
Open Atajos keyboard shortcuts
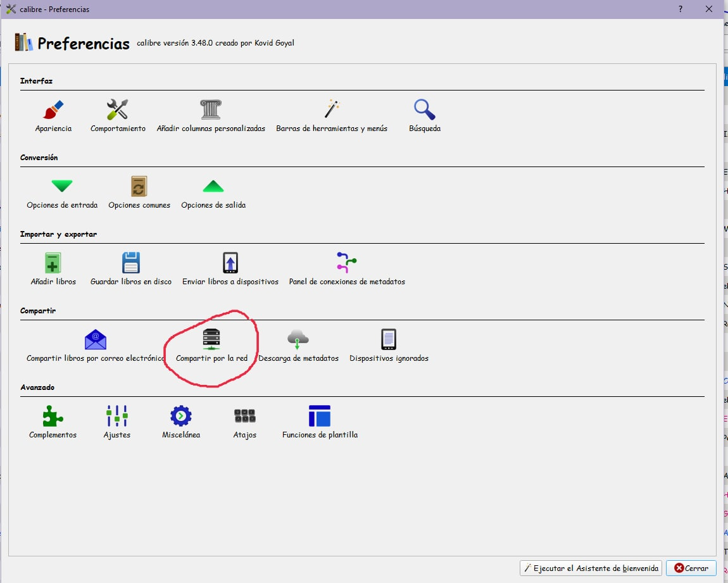245,422
